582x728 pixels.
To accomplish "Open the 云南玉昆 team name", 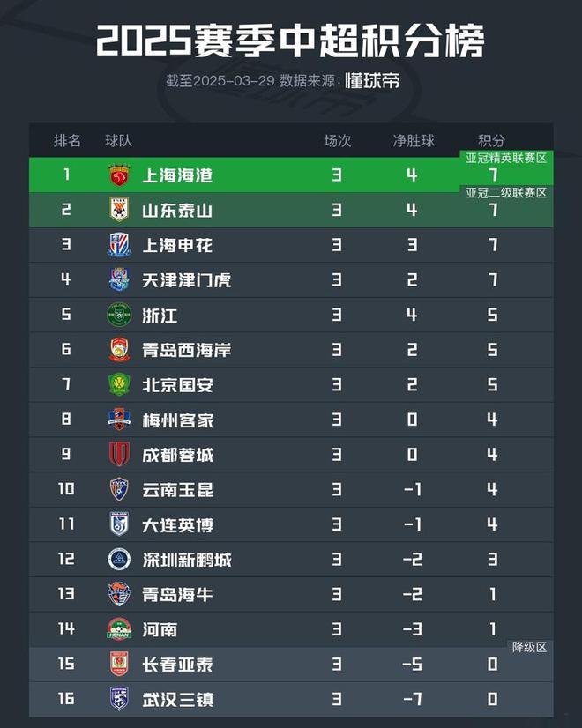I will pyautogui.click(x=178, y=489).
